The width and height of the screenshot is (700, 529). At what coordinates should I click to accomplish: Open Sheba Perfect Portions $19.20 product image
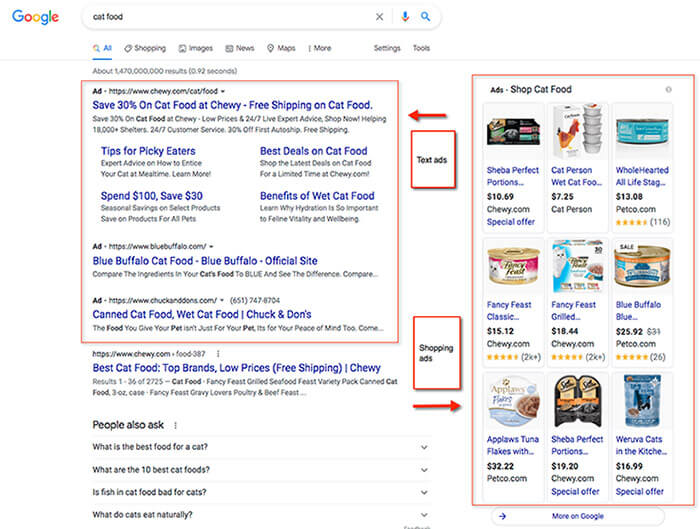(578, 401)
